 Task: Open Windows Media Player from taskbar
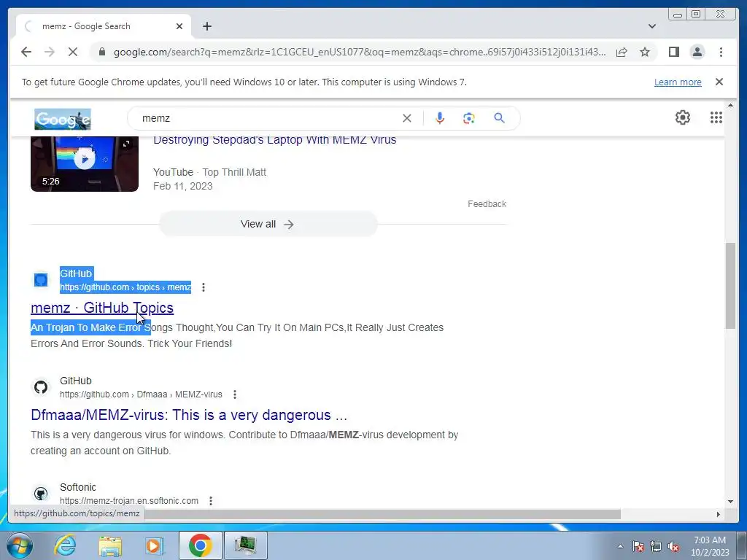point(155,545)
